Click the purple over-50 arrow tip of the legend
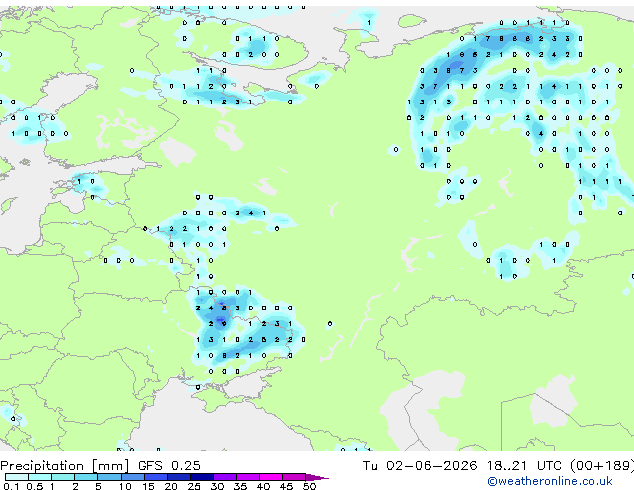Viewport: 634px width, 490px height. click(x=317, y=477)
